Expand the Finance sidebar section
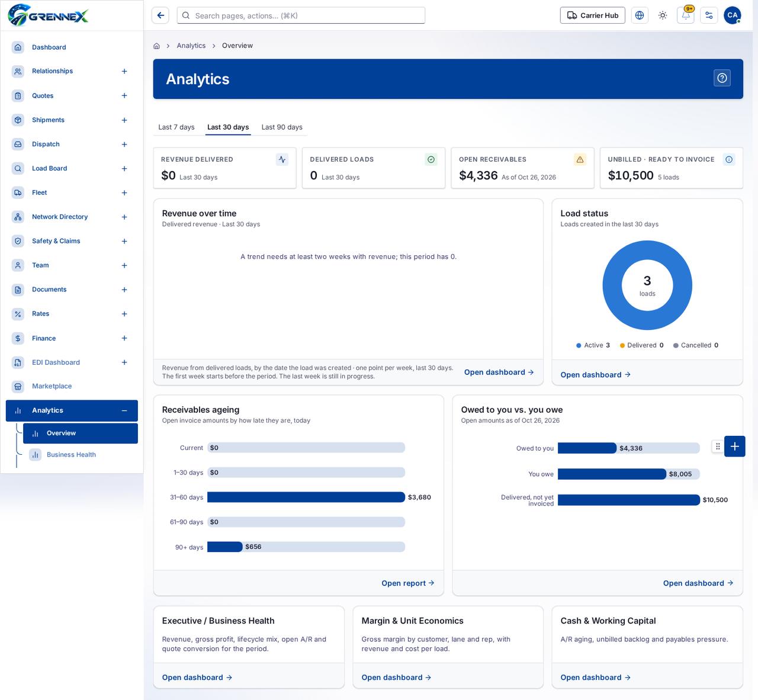Screen dimensions: 758x700 (x=124, y=338)
